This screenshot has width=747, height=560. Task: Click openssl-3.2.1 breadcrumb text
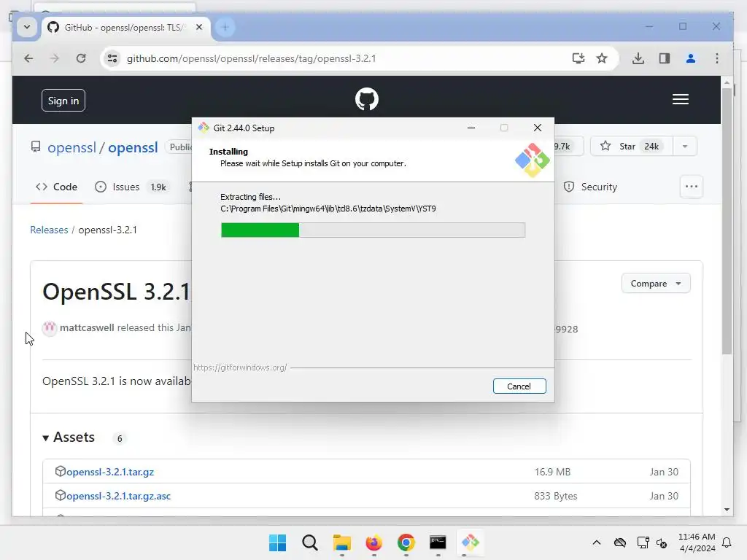pyautogui.click(x=108, y=230)
